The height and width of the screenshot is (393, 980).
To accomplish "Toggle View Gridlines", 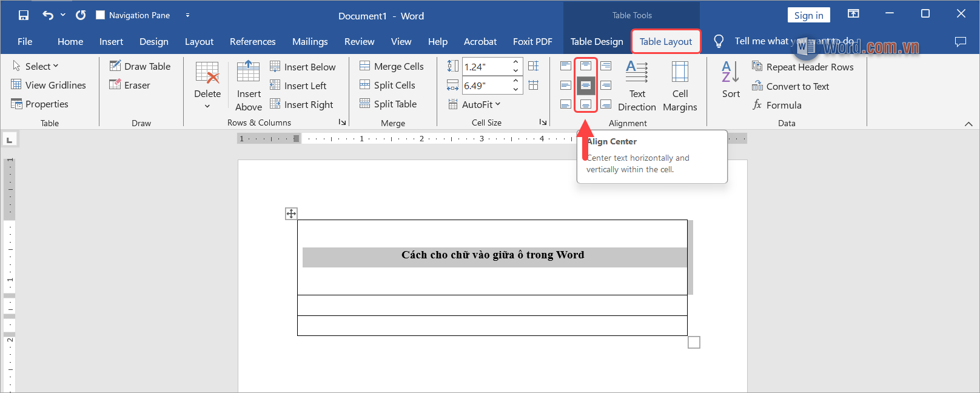I will tap(49, 85).
